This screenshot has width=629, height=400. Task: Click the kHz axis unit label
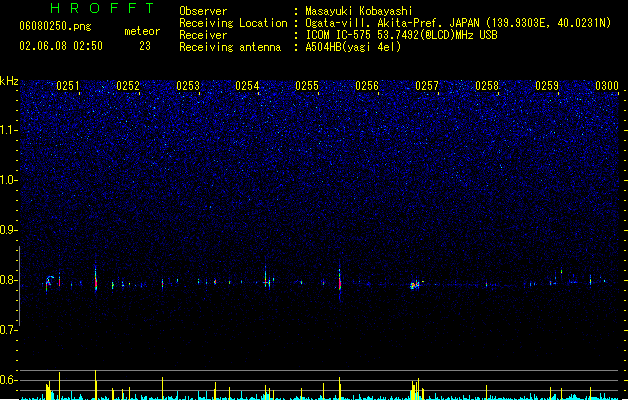9,81
